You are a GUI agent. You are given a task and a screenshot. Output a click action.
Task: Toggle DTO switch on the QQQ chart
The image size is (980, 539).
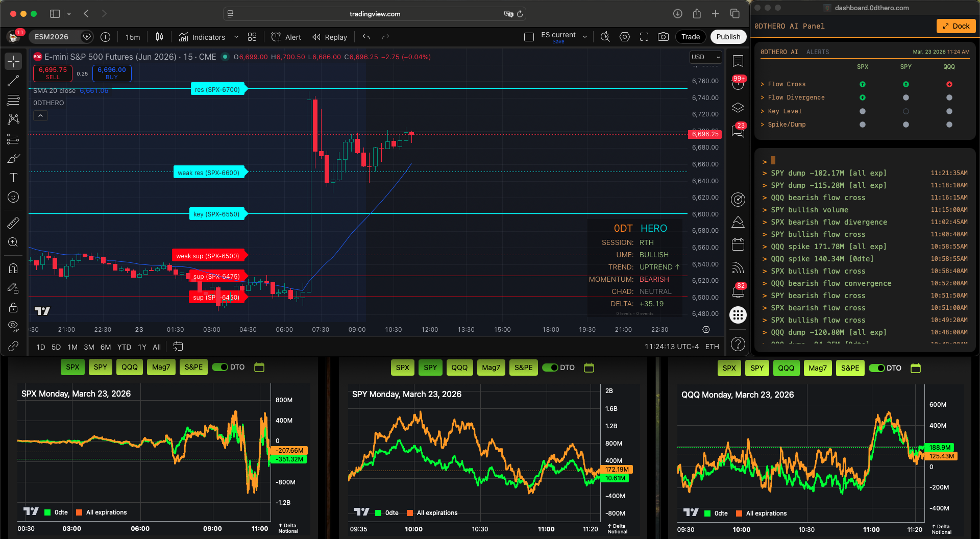tap(877, 367)
